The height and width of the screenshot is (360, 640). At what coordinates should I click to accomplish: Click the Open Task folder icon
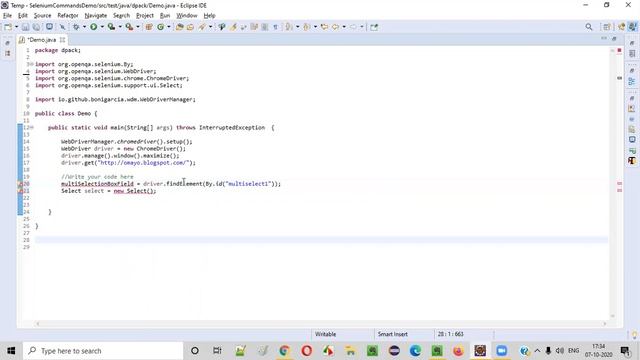click(x=190, y=27)
